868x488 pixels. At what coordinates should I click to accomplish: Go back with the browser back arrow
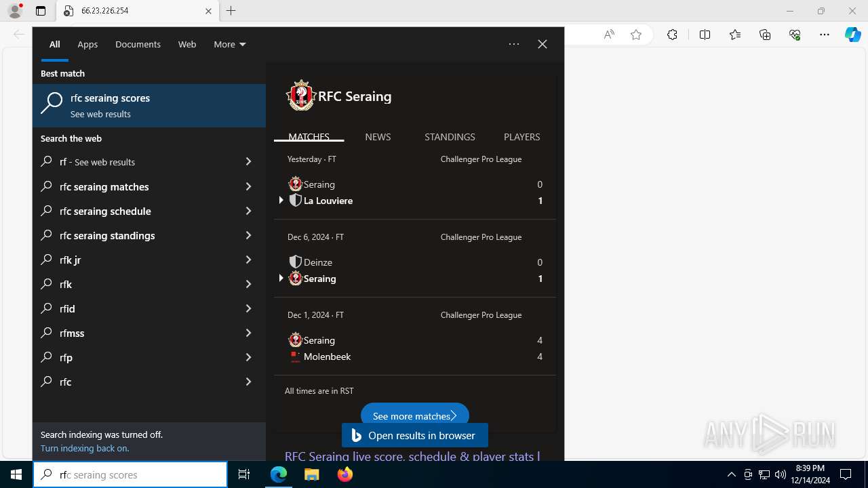pos(18,35)
